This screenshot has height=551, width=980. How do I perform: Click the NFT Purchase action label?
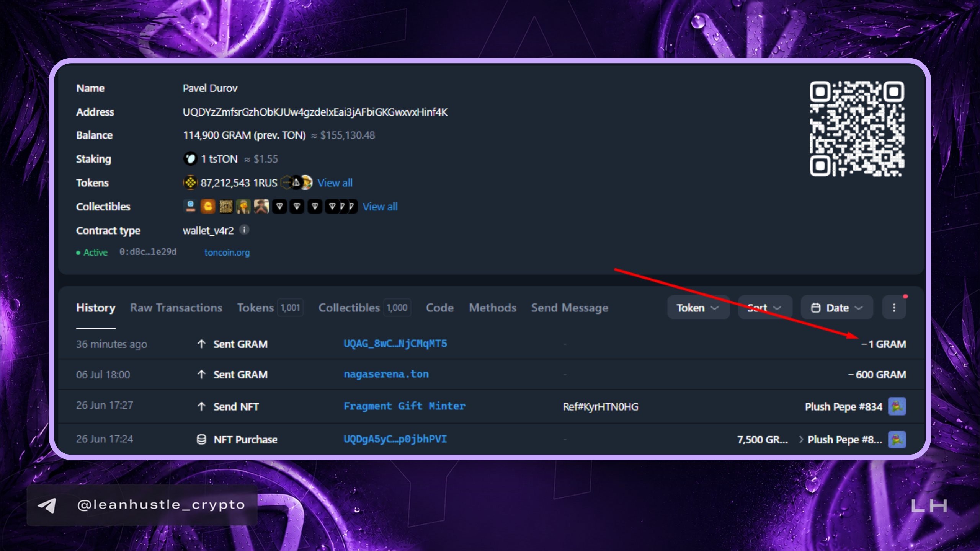tap(245, 439)
